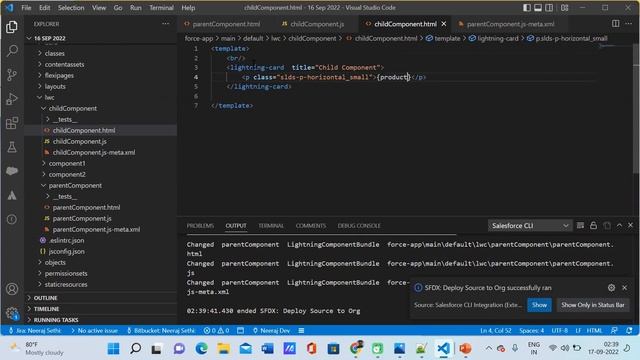
Task: Click UTF-8 encoding in status bar
Action: (x=560, y=330)
